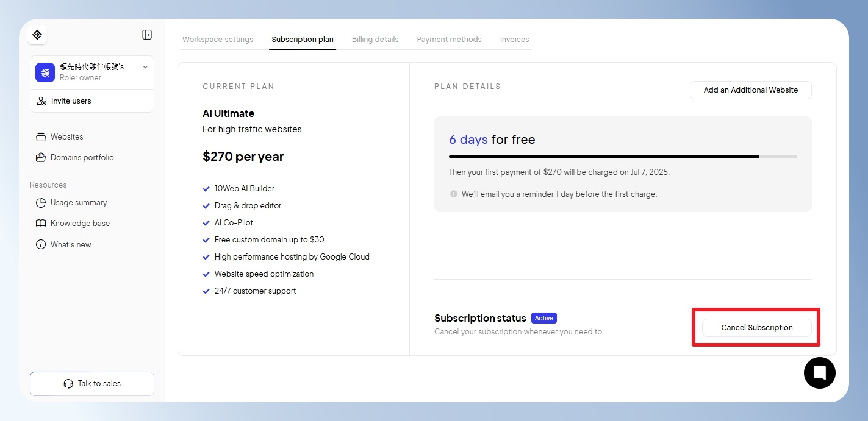Click the Domains portfolio icon
Viewport: 868px width, 421px height.
tap(41, 157)
